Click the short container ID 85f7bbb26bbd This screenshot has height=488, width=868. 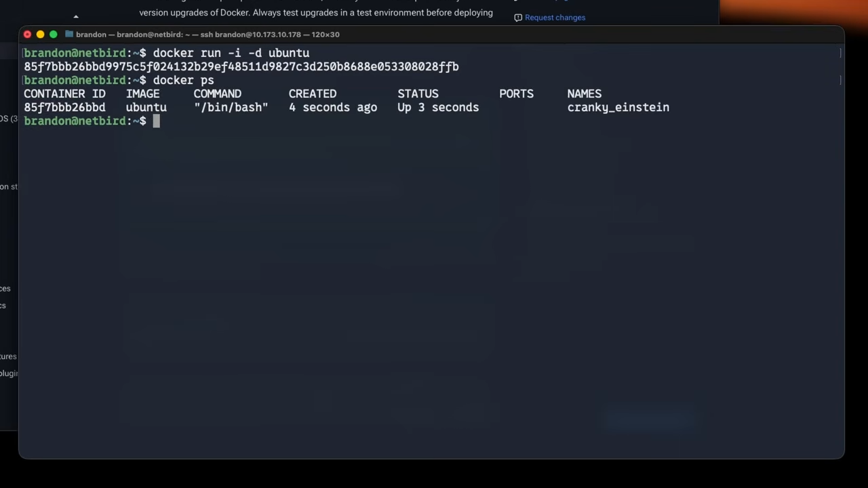pos(64,108)
